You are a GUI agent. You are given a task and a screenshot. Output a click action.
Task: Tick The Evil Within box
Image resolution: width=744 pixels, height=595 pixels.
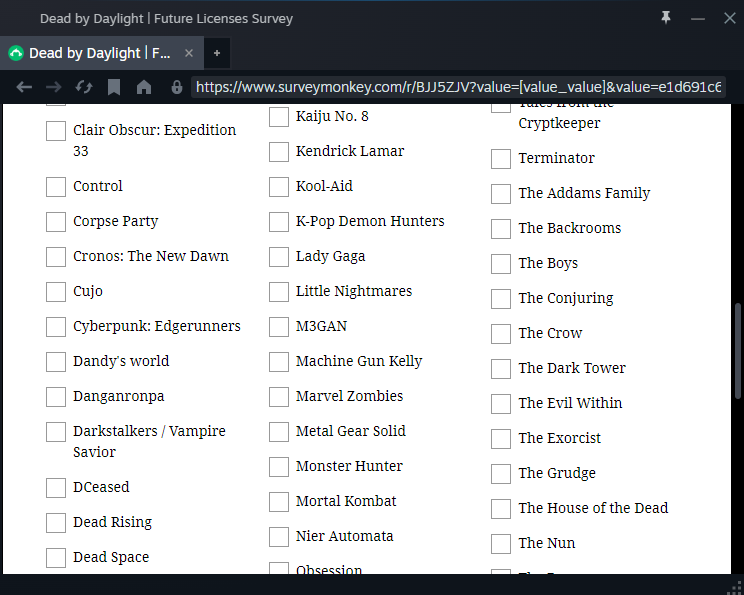tap(501, 404)
